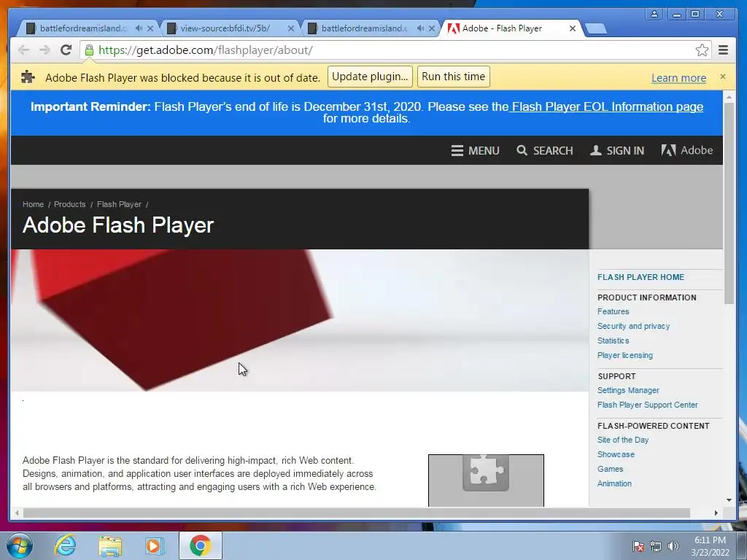Open the Adobe site MENU
This screenshot has width=747, height=560.
476,150
